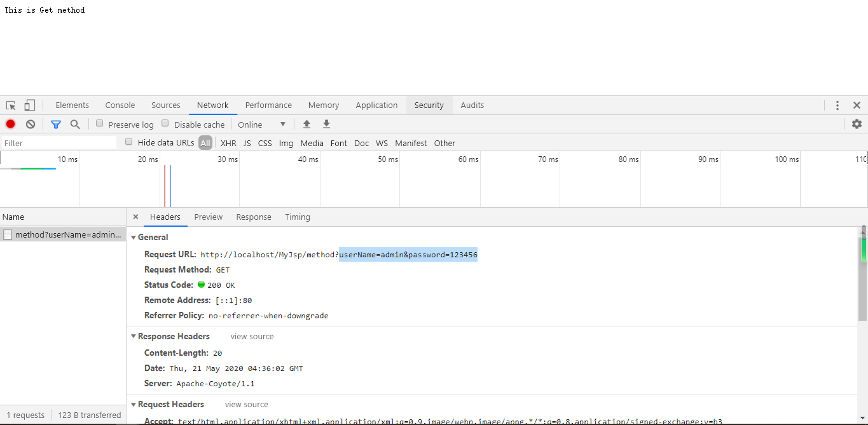Collapse the General section
The height and width of the screenshot is (425, 868).
click(x=134, y=238)
